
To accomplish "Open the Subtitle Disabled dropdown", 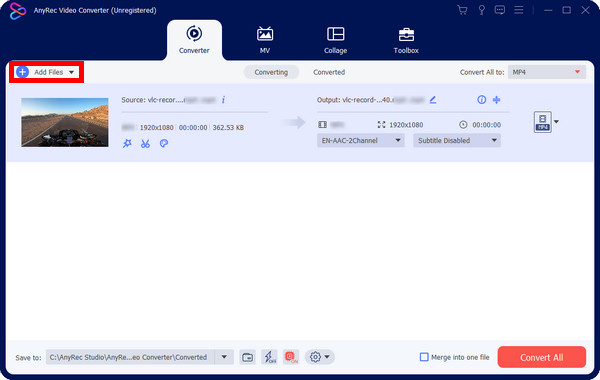I will pos(457,140).
